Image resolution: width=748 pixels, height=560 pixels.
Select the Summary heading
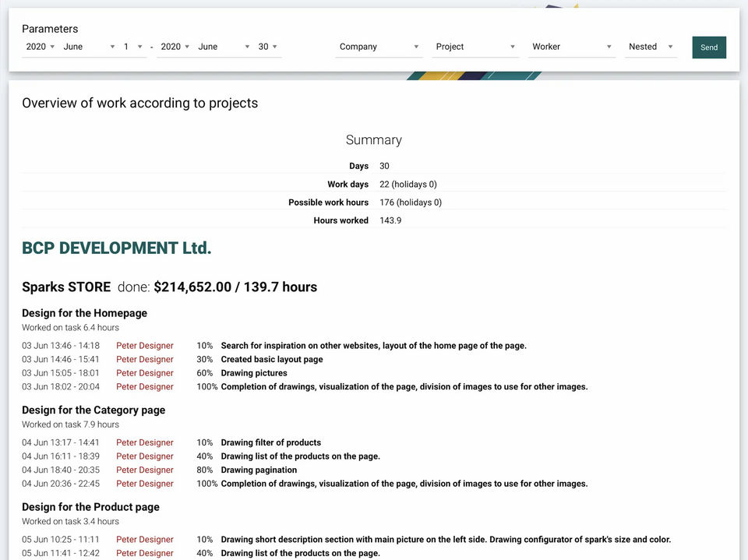point(374,139)
